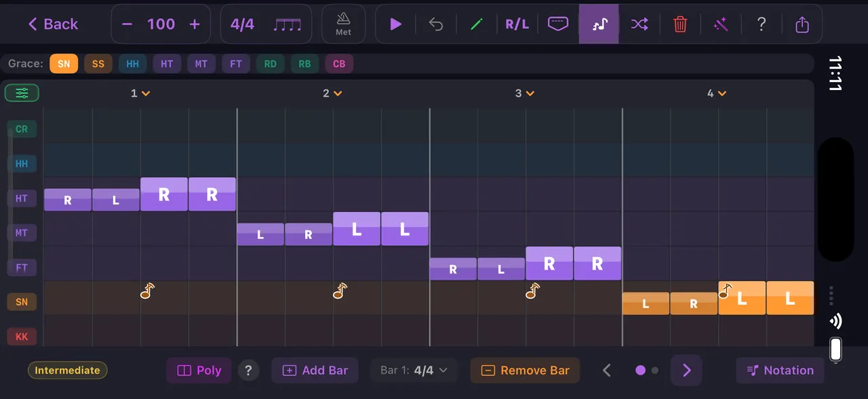Open help next to Poly
Viewport: 868px width, 399px height.
coord(249,371)
